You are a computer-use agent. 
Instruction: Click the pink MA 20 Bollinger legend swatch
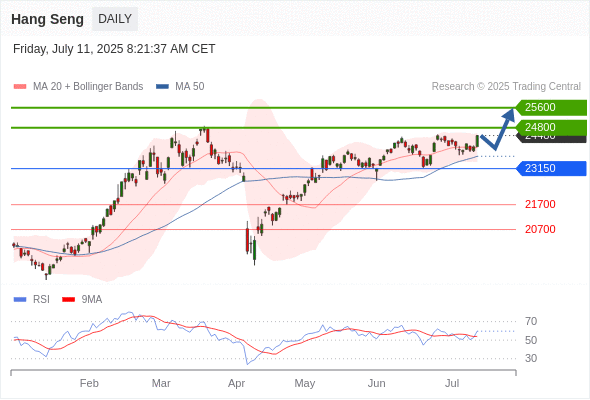coord(20,87)
